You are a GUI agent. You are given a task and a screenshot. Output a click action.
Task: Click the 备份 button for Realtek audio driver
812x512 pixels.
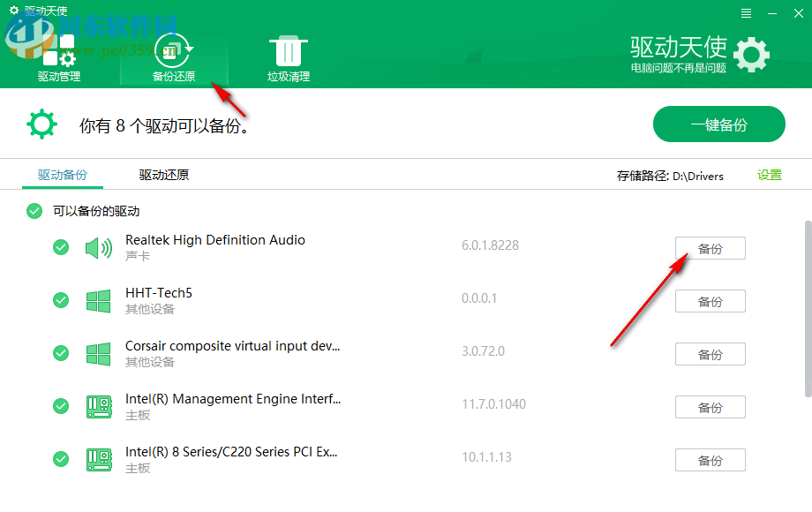pos(710,248)
